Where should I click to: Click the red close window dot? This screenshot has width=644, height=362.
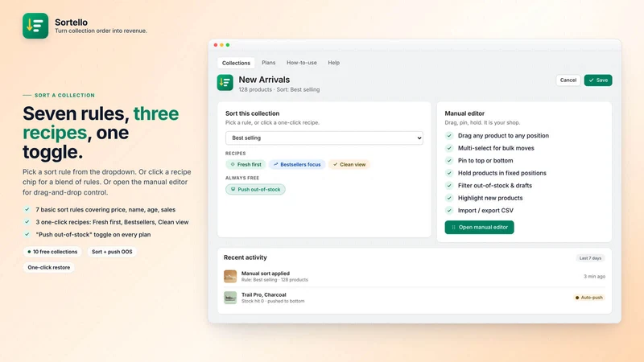tap(216, 45)
